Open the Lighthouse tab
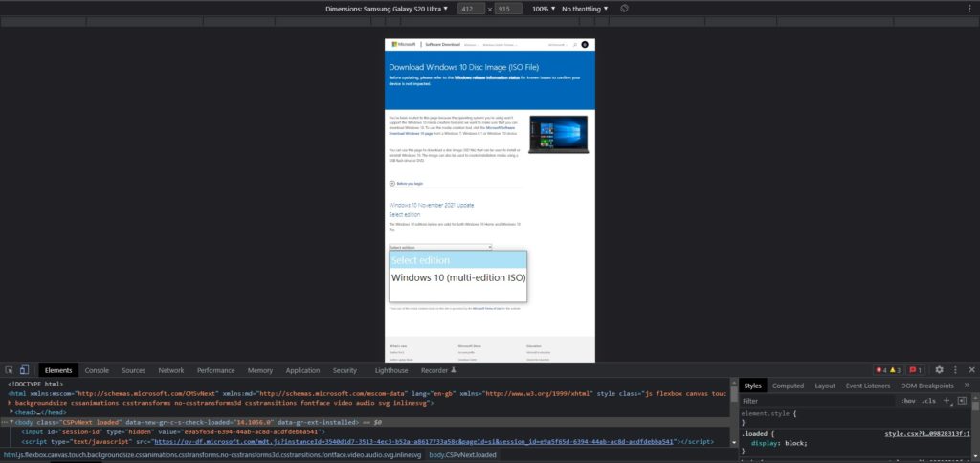 point(391,370)
